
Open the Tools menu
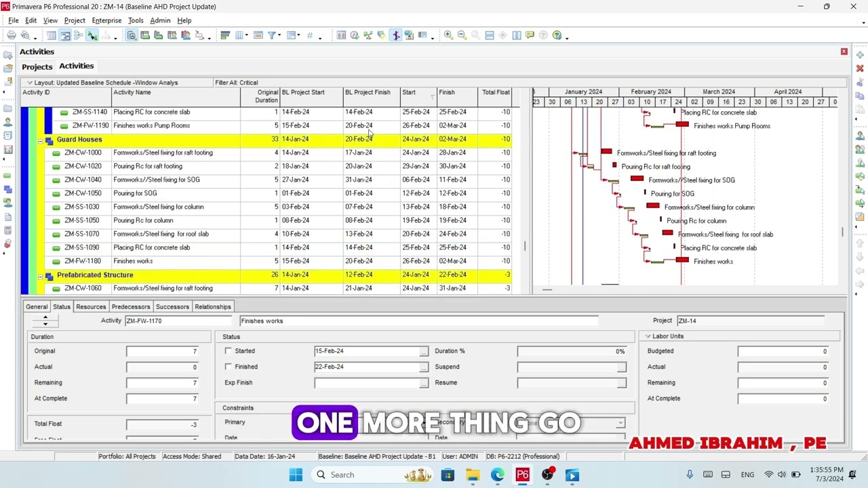coord(136,20)
